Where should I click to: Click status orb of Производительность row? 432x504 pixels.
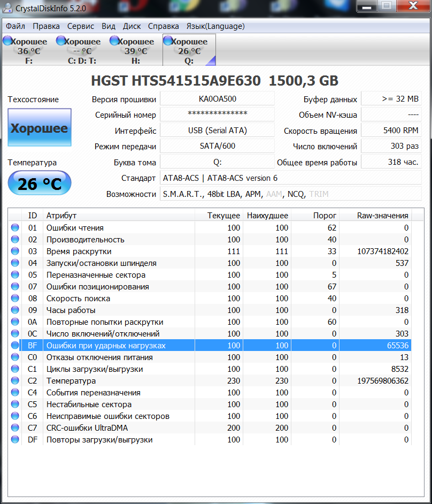(x=15, y=240)
